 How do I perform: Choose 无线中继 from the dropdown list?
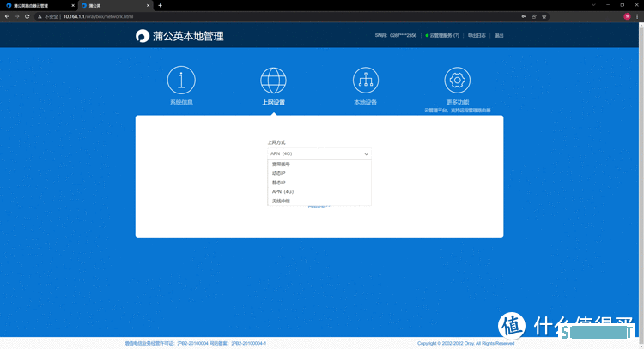[319, 201]
